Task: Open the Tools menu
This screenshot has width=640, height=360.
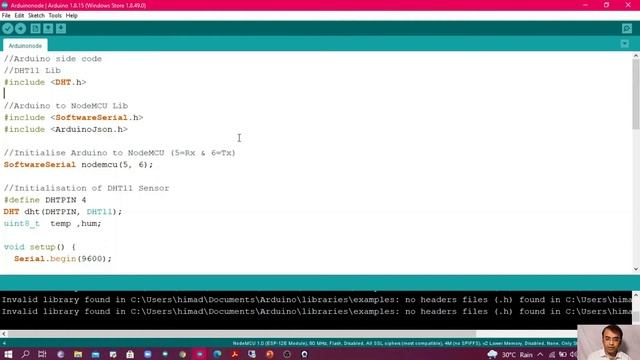Action: [55, 16]
